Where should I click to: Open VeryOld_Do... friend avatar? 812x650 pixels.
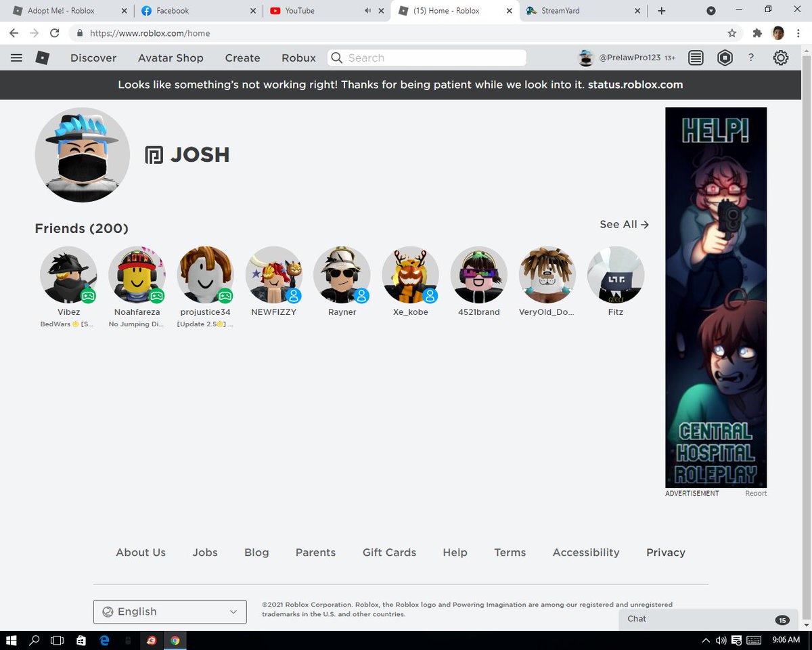coord(547,275)
